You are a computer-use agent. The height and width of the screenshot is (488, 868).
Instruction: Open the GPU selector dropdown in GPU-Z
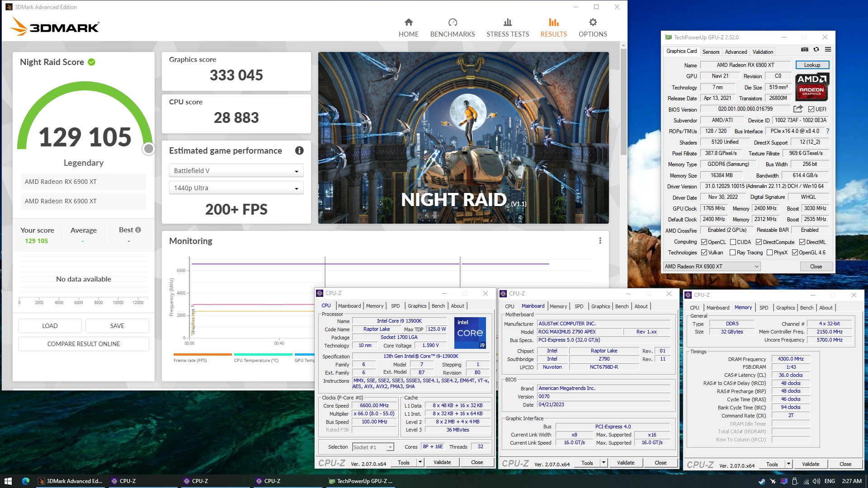pos(712,267)
